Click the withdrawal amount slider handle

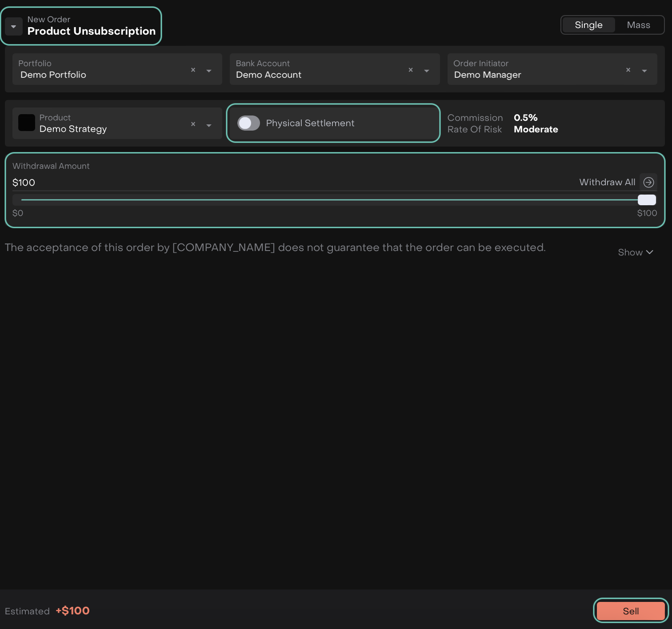point(647,200)
